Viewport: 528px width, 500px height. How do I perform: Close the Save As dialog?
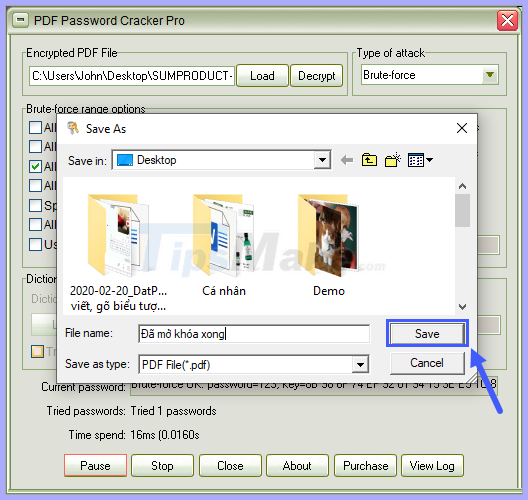coord(462,128)
